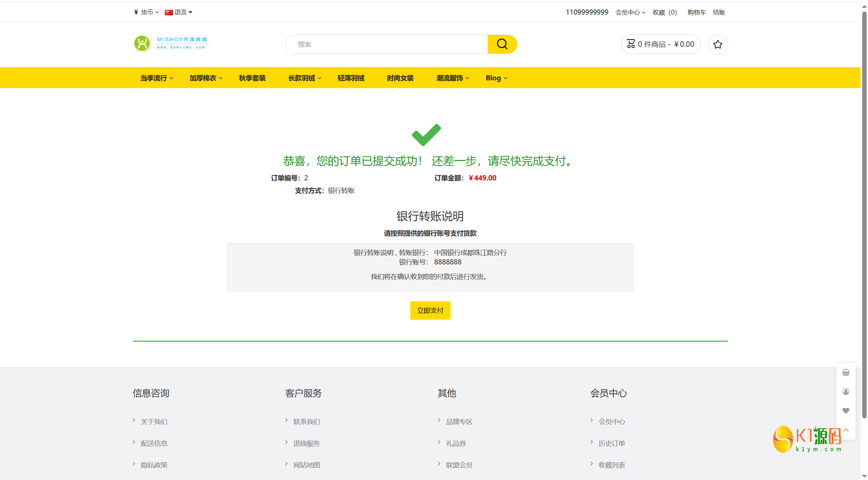
Task: Click the cart icon showing 0 件商品
Action: click(x=631, y=44)
